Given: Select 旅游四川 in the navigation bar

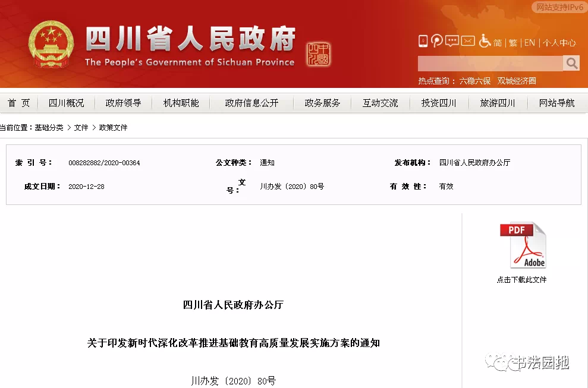Looking at the screenshot, I should point(498,103).
